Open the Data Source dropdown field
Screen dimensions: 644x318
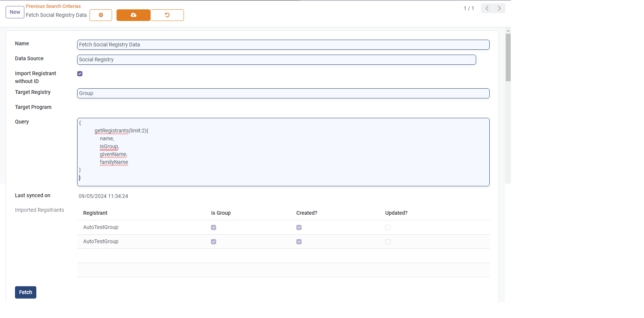pos(276,59)
